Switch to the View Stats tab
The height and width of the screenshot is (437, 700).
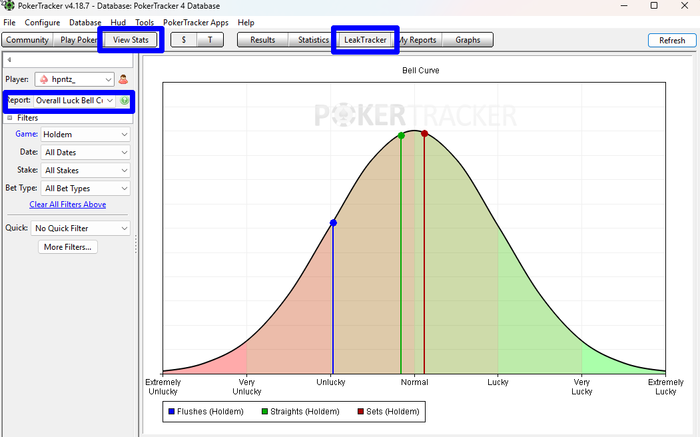(130, 40)
